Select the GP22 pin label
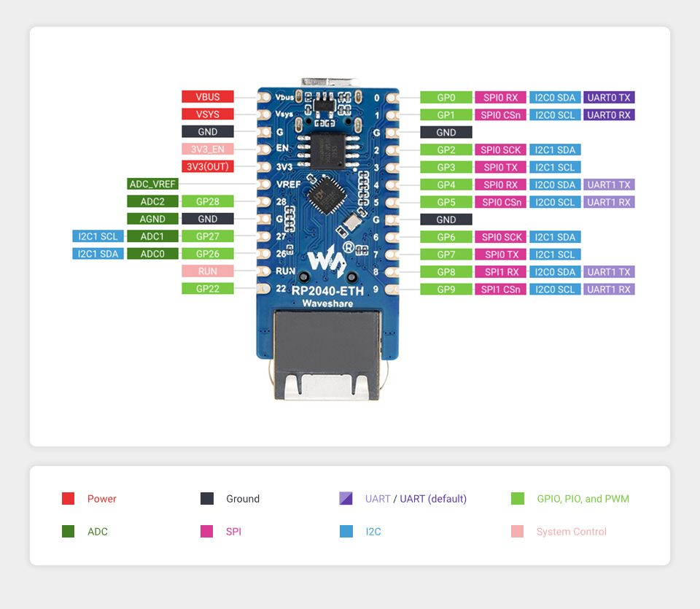Image resolution: width=700 pixels, height=609 pixels. click(x=208, y=289)
